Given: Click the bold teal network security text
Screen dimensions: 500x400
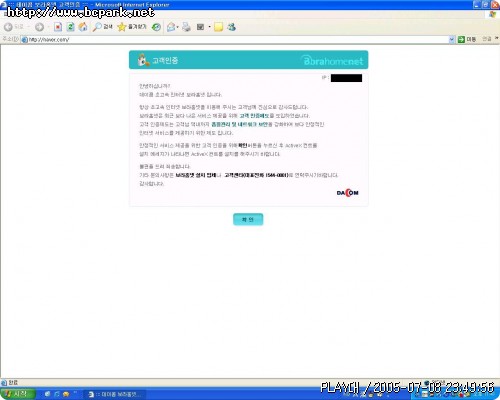Looking at the screenshot, I should [x=239, y=124].
